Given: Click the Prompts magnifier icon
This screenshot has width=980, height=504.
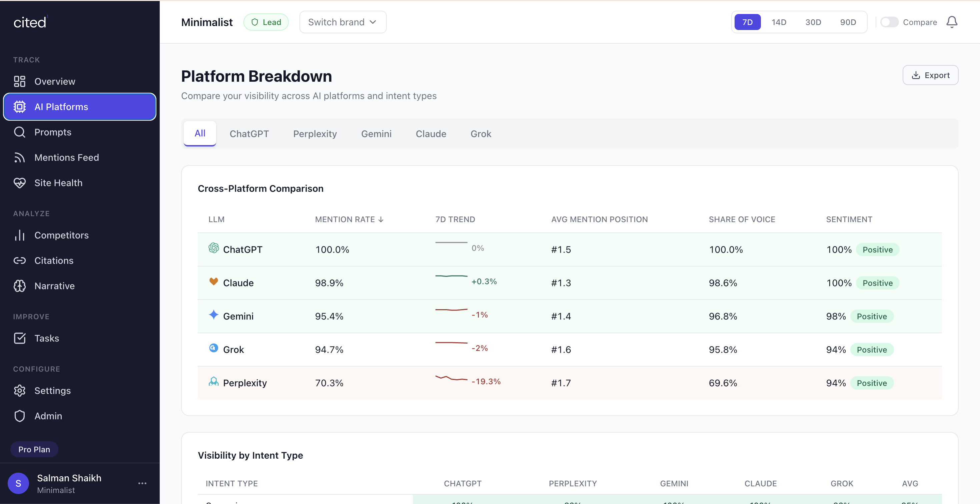Looking at the screenshot, I should coord(19,132).
